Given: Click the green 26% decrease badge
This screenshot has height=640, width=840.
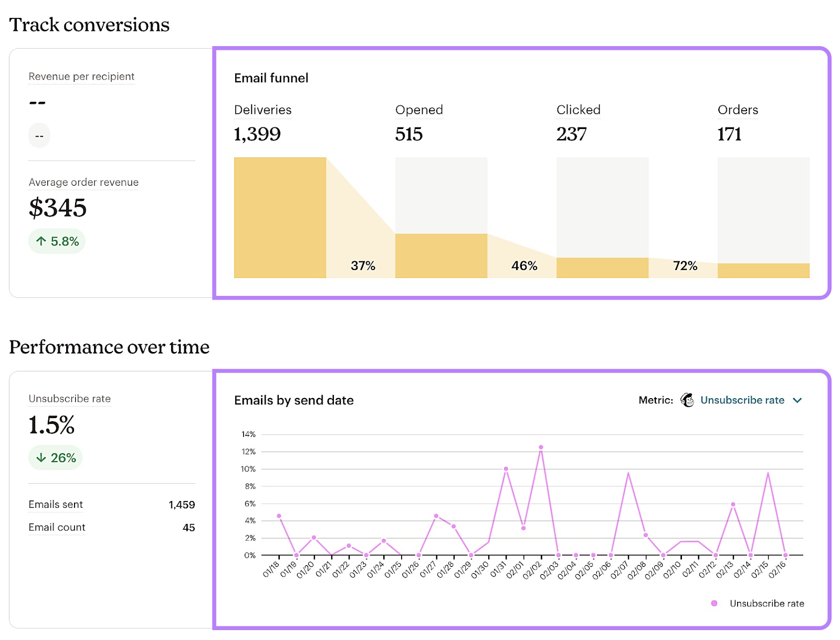Looking at the screenshot, I should [x=55, y=457].
